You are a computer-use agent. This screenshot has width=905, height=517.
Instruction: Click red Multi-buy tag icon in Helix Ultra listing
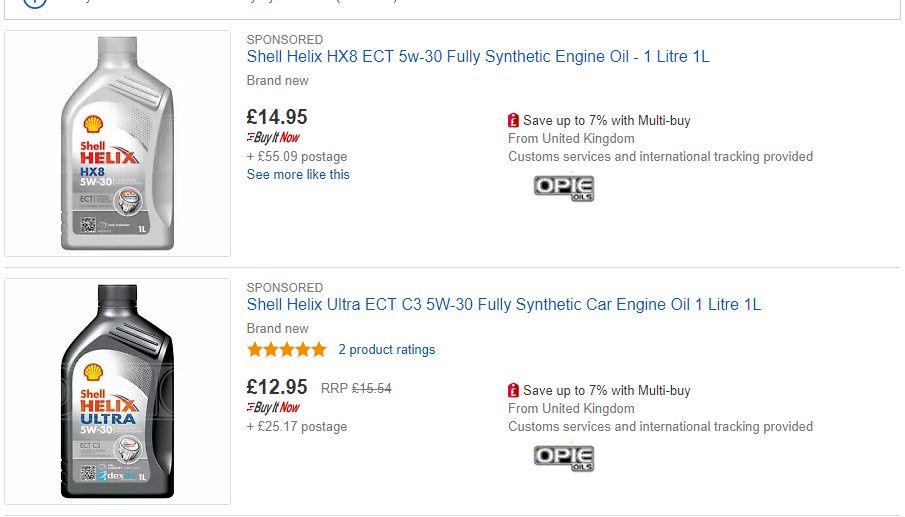514,390
